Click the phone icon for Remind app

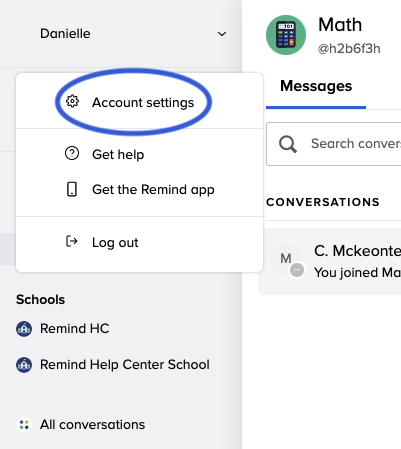coord(72,189)
